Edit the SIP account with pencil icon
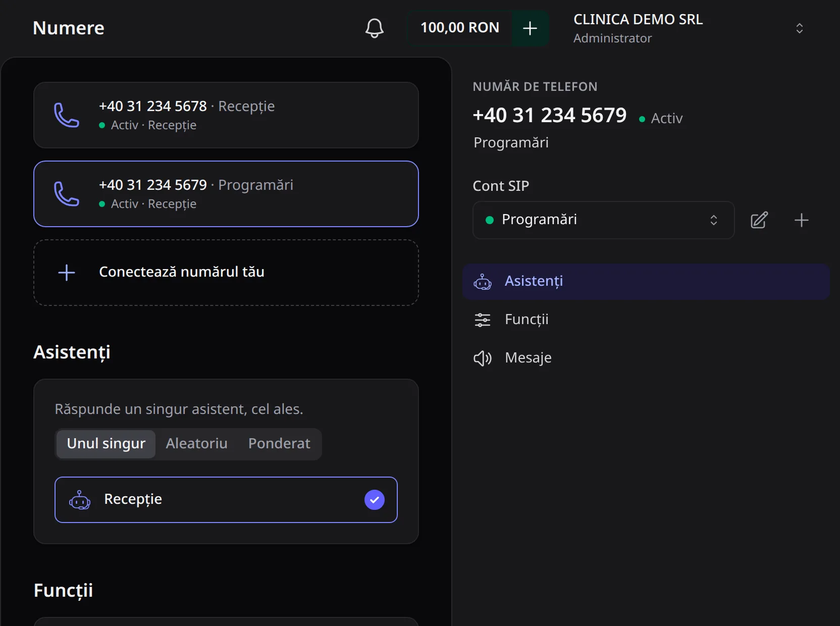840x626 pixels. [x=759, y=220]
